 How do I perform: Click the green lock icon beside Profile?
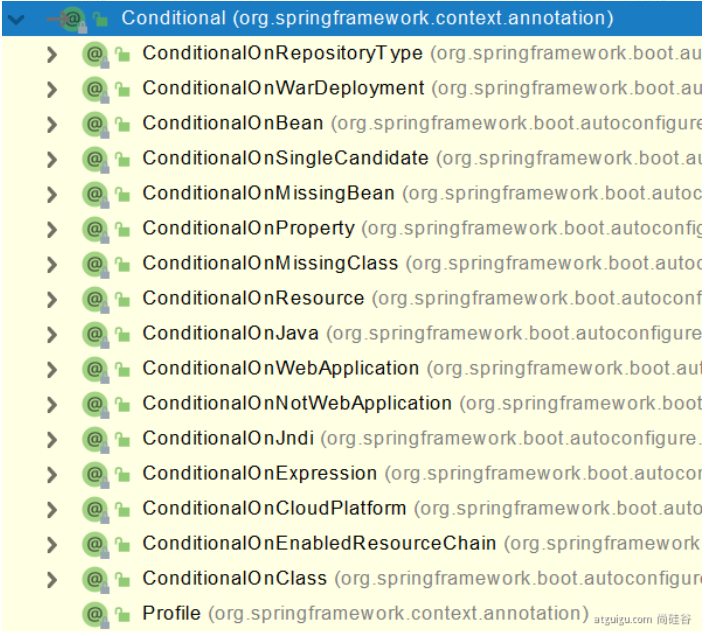(122, 615)
